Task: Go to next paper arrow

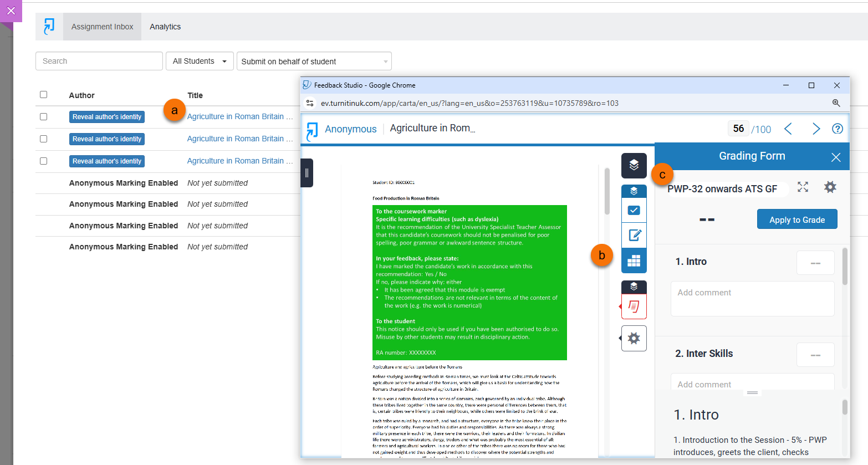Action: pyautogui.click(x=815, y=129)
